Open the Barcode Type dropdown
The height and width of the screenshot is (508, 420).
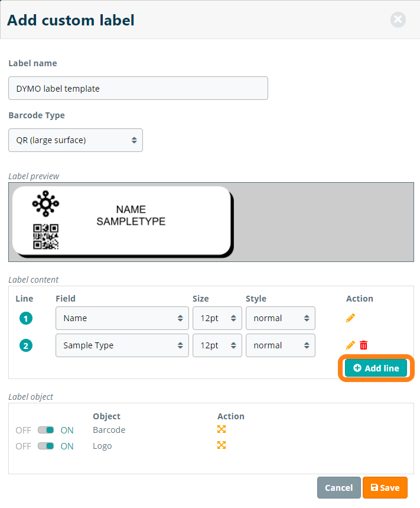click(76, 140)
